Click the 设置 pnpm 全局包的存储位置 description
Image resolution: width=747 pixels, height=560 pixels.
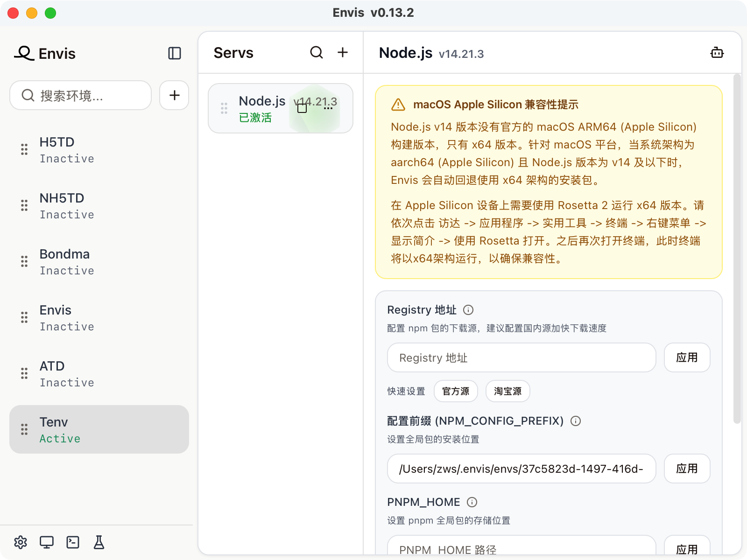[x=449, y=520]
